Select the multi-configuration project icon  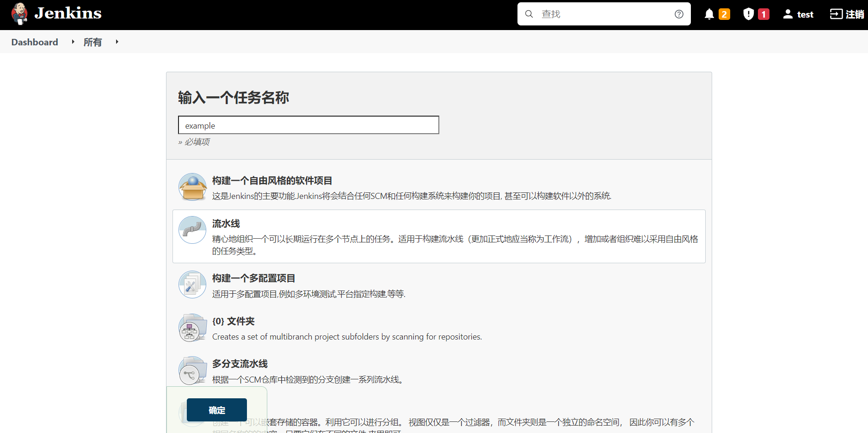pos(192,285)
